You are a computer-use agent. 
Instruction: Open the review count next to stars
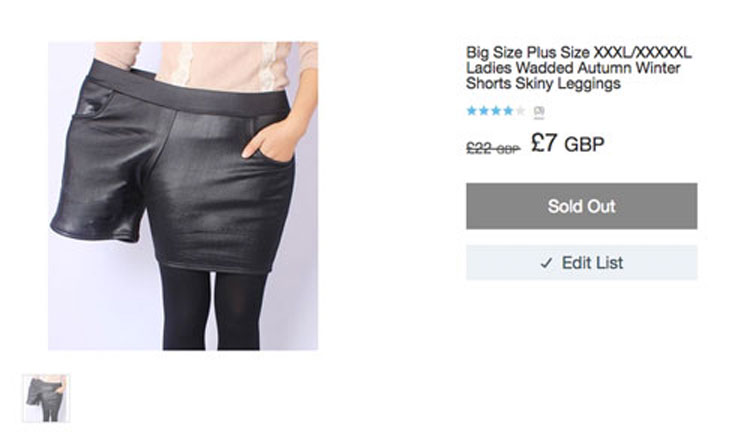pos(539,111)
